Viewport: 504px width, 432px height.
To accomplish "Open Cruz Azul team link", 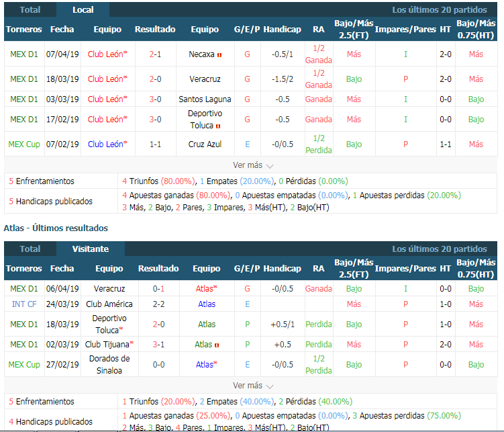I will [x=205, y=144].
